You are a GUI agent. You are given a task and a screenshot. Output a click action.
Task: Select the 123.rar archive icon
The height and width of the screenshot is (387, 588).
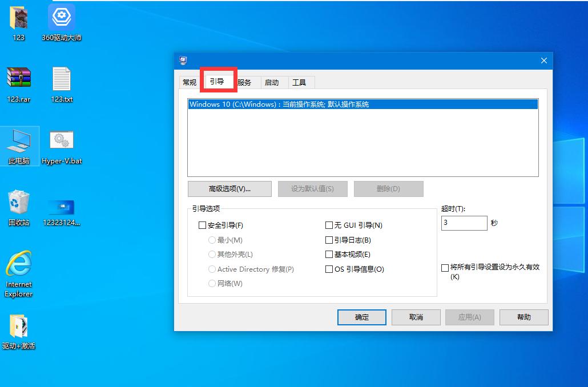(19, 80)
